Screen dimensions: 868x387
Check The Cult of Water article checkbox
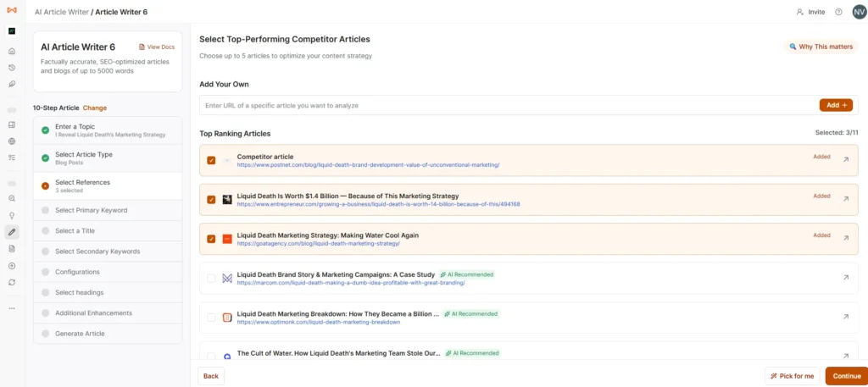211,357
